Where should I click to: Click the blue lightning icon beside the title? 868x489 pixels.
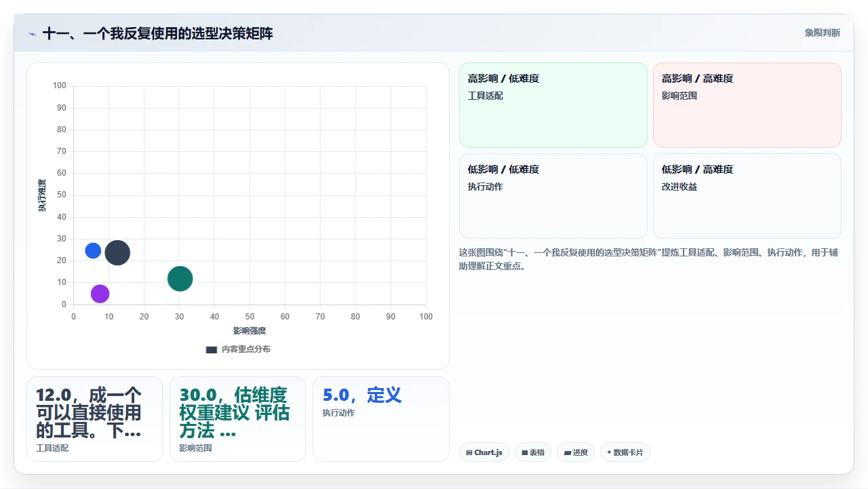coord(32,34)
